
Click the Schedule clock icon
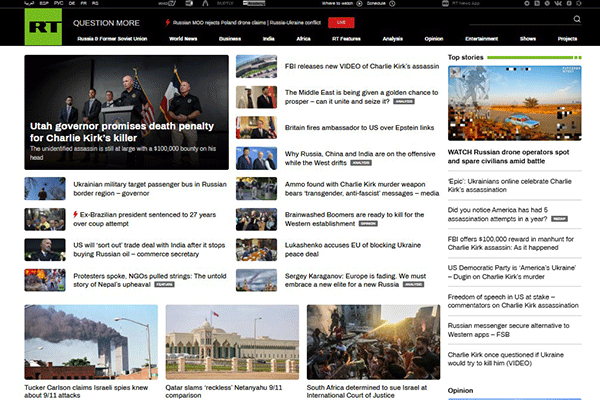tap(392, 3)
